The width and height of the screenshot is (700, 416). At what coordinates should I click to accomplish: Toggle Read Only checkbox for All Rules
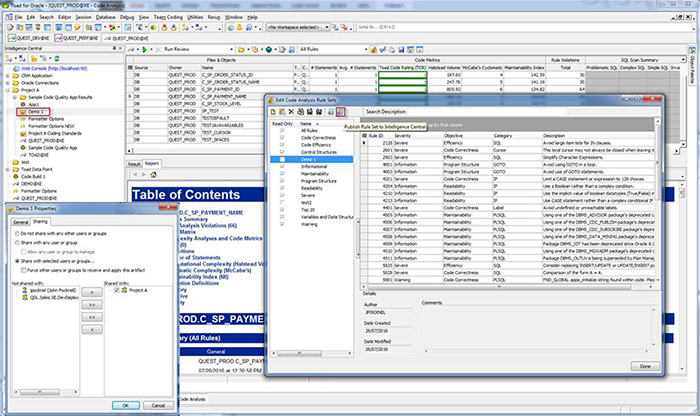282,130
